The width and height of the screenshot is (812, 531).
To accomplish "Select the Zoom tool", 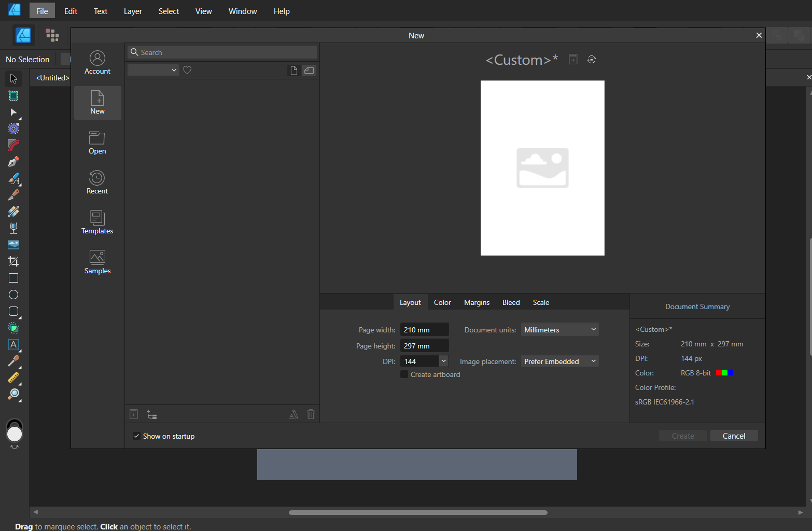I will (x=13, y=395).
